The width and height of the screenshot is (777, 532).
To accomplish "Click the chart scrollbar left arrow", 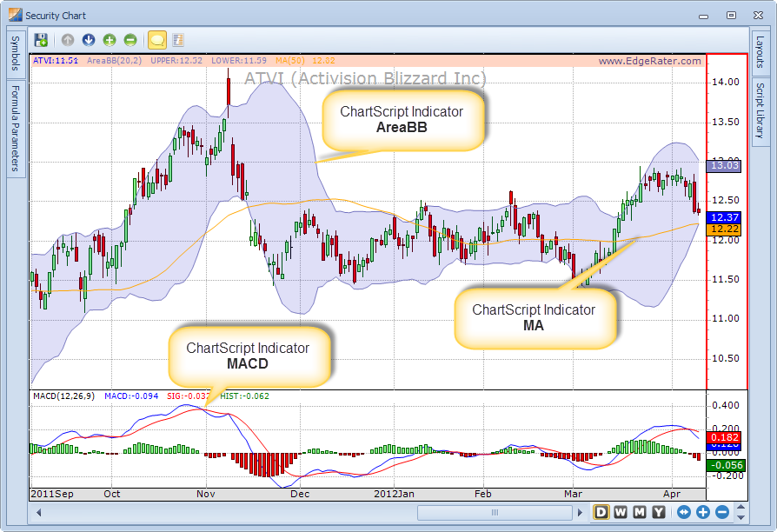I will 38,512.
